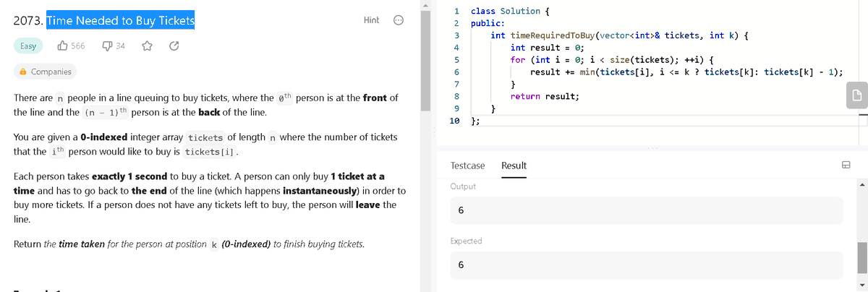Viewport: 868px width, 292px height.
Task: Click the problem number 2073
Action: point(28,20)
